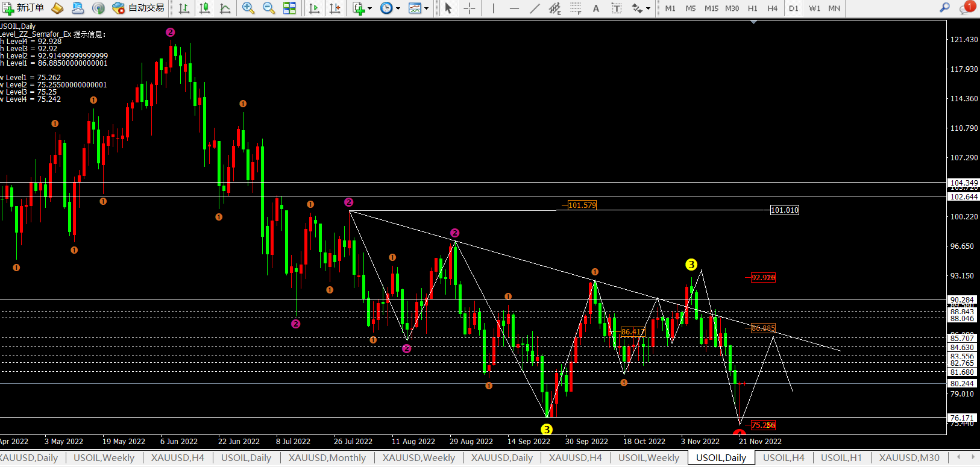Zoom in on the chart
The width and height of the screenshot is (980, 467).
point(248,8)
